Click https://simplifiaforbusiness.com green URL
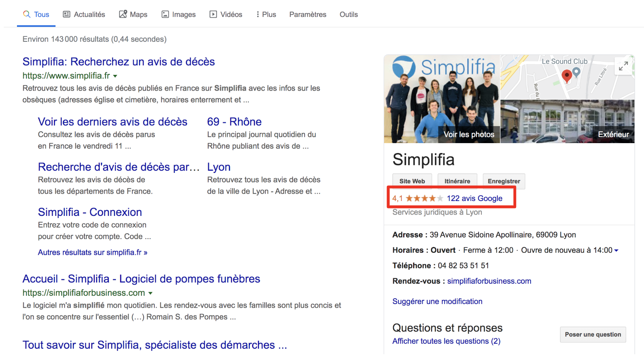This screenshot has height=364, width=644. click(84, 293)
